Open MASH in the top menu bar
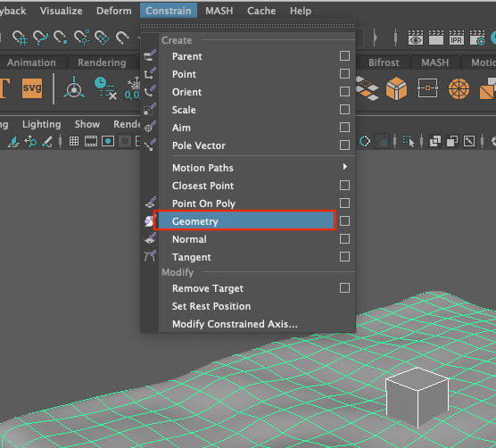The height and width of the screenshot is (448, 496). 219,11
